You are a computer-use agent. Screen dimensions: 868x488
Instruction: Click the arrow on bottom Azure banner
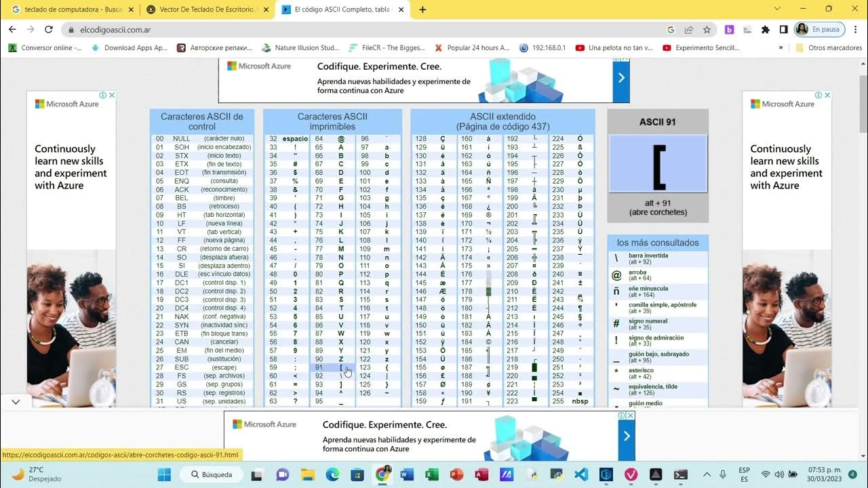tap(627, 436)
